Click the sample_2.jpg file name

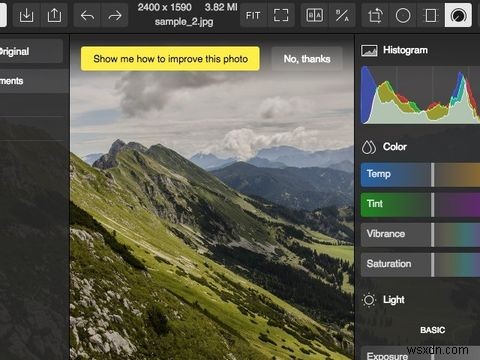(x=184, y=22)
